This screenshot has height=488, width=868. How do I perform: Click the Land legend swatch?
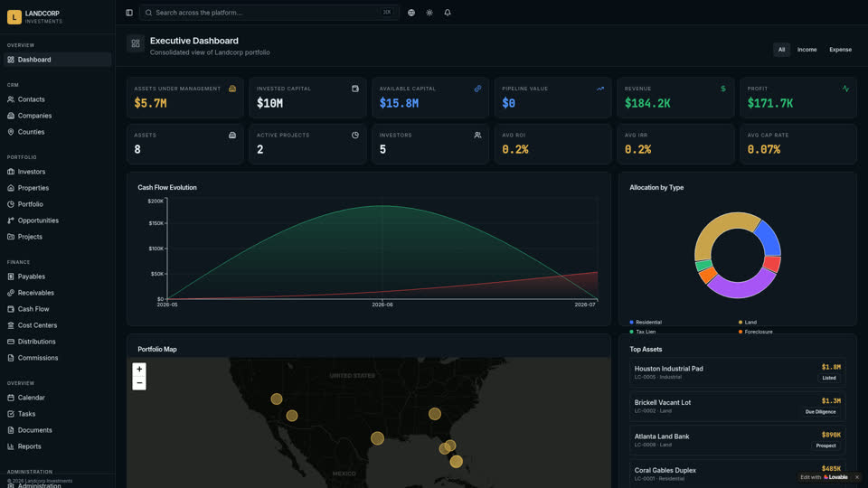coord(741,322)
